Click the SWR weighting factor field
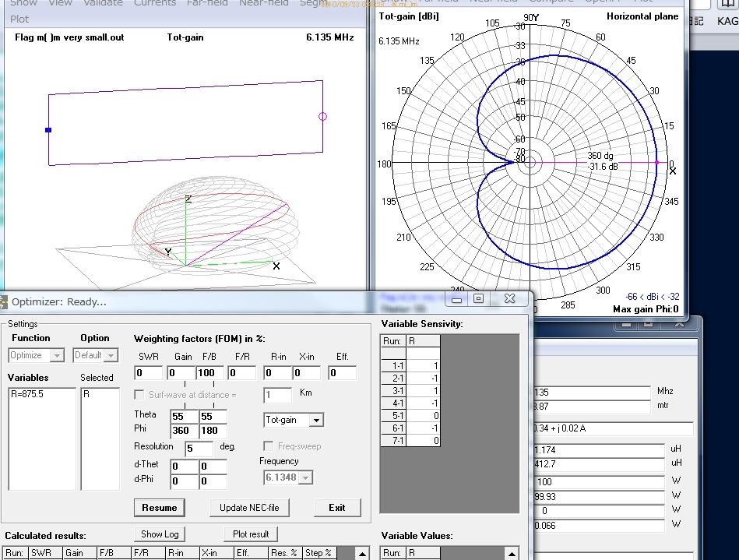739x560 pixels. (148, 373)
